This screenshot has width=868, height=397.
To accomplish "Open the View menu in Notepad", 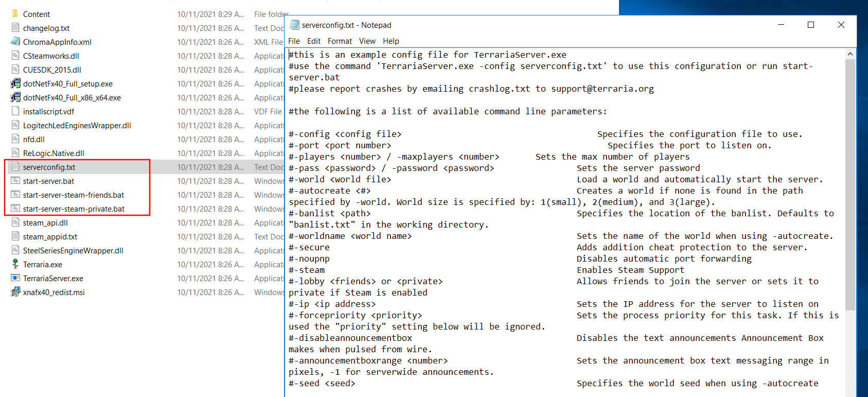I will 367,41.
